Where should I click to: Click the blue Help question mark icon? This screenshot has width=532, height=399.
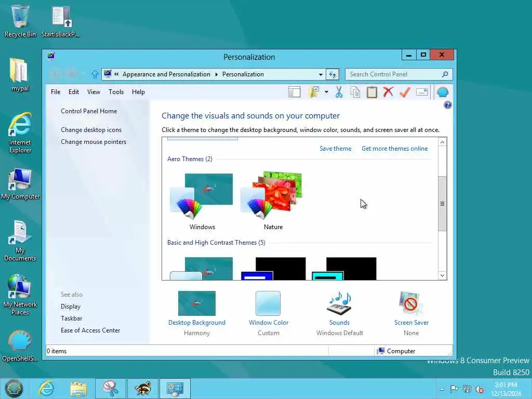tap(447, 105)
